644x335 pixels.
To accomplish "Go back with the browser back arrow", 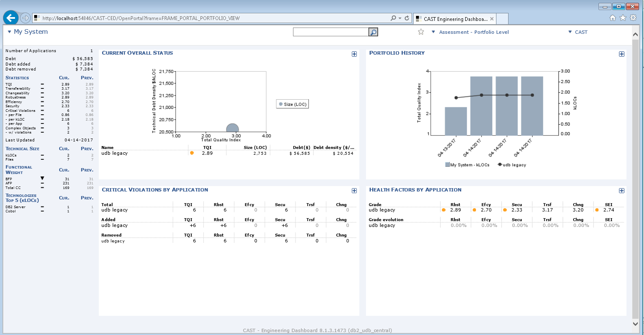I will point(11,18).
